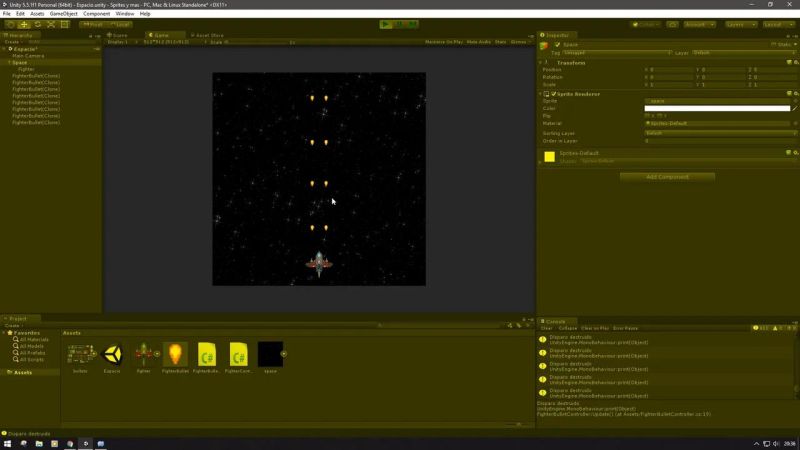Open Transform component gear settings
This screenshot has width=800, height=450.
(x=795, y=63)
